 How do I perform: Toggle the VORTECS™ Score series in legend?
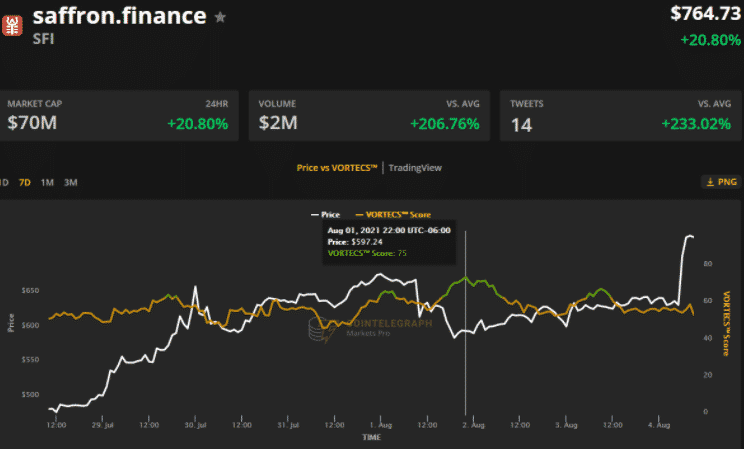coord(392,215)
